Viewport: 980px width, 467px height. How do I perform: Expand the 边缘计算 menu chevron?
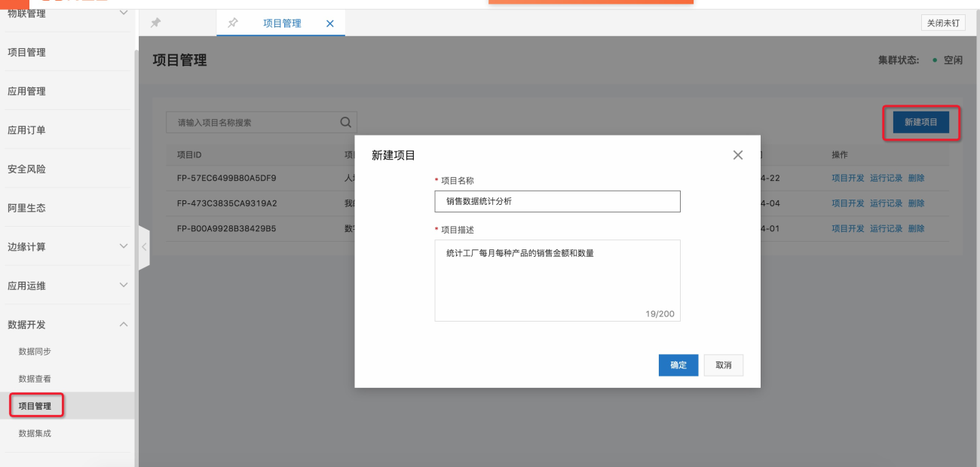[124, 246]
